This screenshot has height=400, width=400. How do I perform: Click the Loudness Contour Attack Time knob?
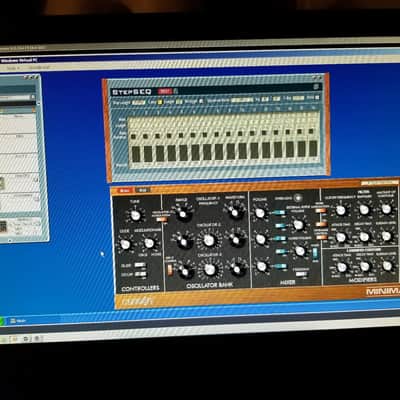point(342,267)
